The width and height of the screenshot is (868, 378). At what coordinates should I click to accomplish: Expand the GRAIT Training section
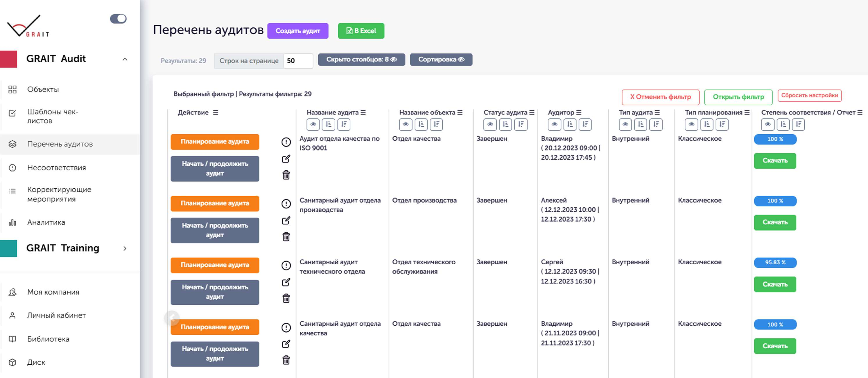(x=125, y=249)
